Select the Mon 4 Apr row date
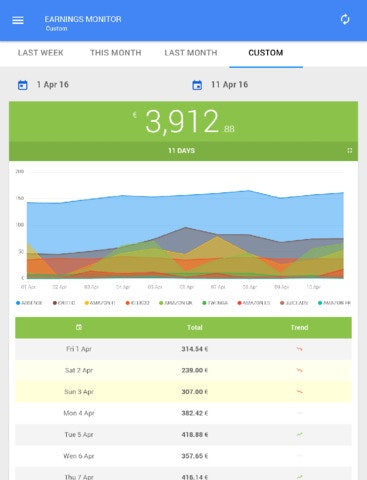The width and height of the screenshot is (367, 480). pos(79,413)
